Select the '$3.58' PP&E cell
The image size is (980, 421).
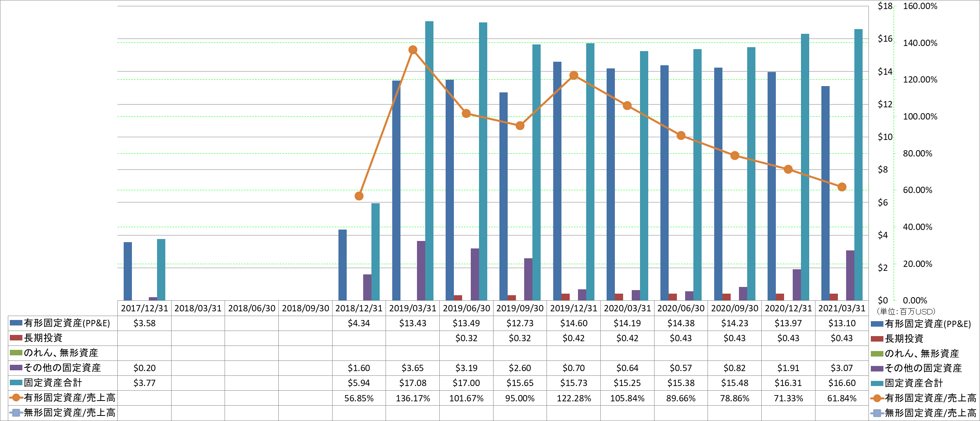click(144, 323)
